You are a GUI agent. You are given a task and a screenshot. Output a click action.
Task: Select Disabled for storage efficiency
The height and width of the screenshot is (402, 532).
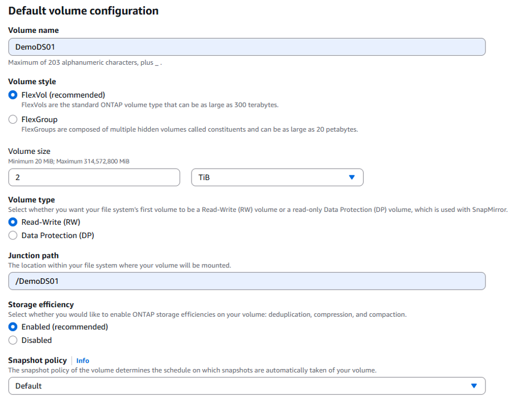[x=13, y=341]
